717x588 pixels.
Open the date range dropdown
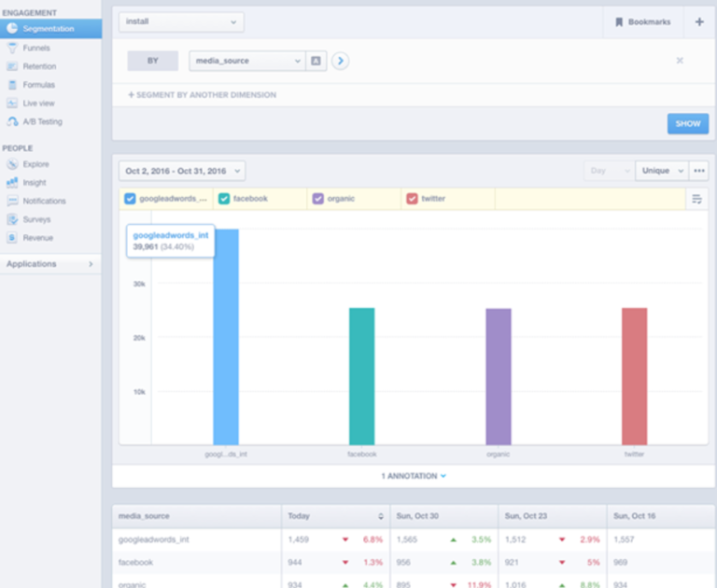182,171
